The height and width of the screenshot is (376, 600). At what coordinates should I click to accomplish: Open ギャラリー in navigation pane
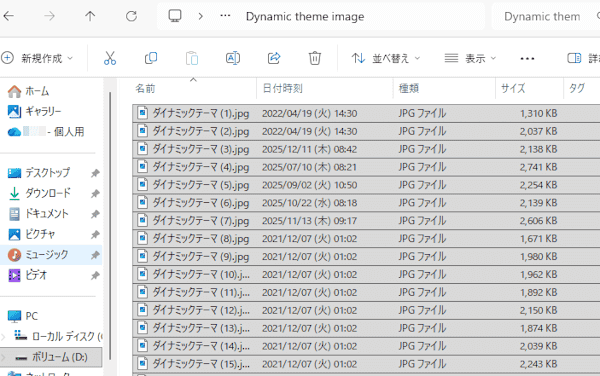[34, 111]
